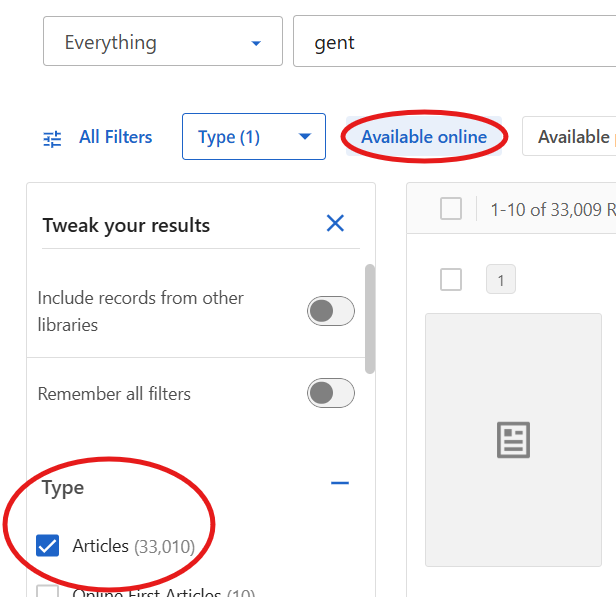Click the Available online filter chip
The image size is (616, 597).
(x=424, y=137)
